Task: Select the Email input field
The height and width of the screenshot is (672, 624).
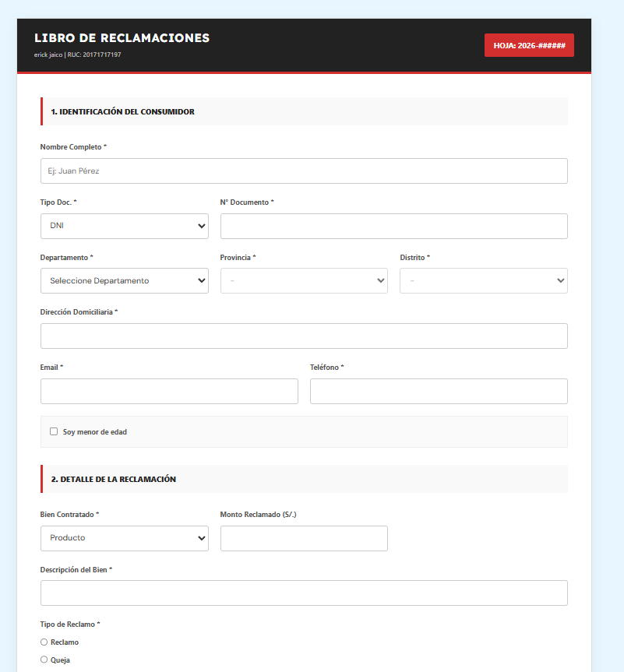Action: tap(169, 391)
